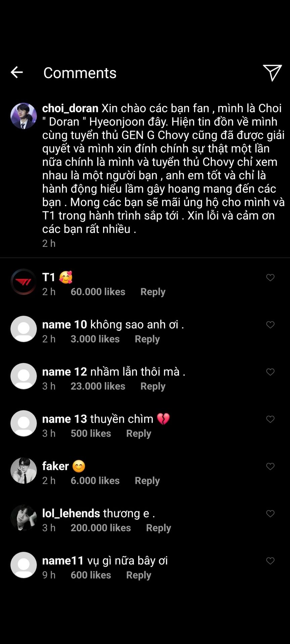Reply to faker's comment
The image size is (290, 644).
pos(147,481)
